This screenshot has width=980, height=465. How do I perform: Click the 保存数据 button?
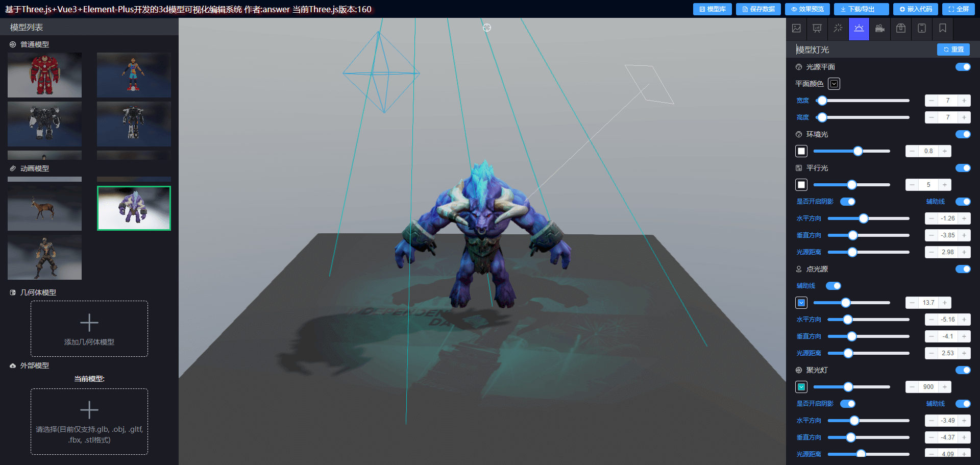[758, 9]
